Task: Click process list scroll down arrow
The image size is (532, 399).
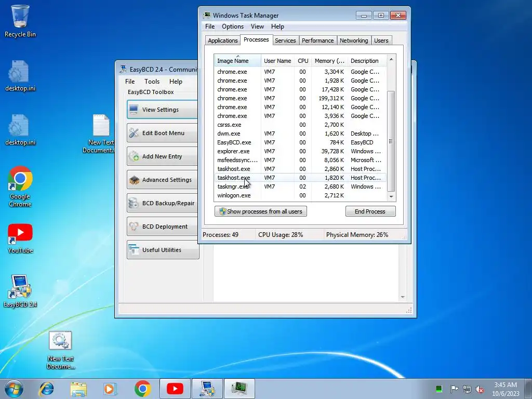Action: point(391,196)
